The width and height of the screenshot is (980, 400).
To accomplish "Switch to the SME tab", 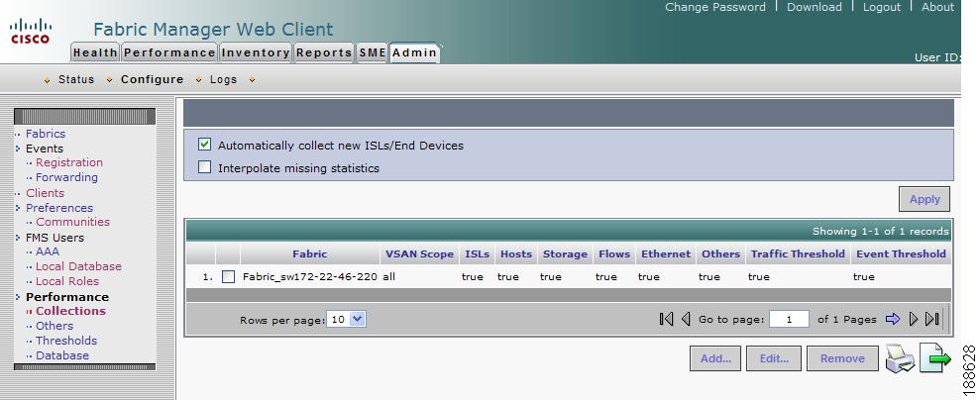I will coord(373,53).
